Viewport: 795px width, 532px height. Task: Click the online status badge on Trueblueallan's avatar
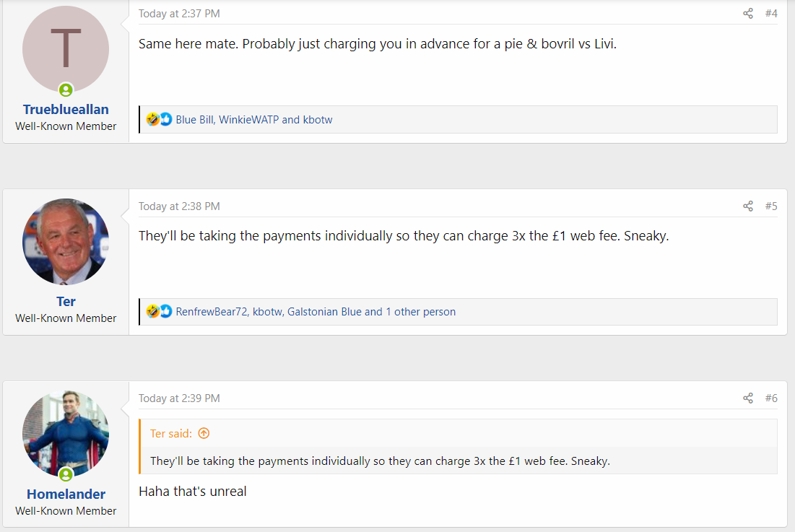pyautogui.click(x=66, y=90)
